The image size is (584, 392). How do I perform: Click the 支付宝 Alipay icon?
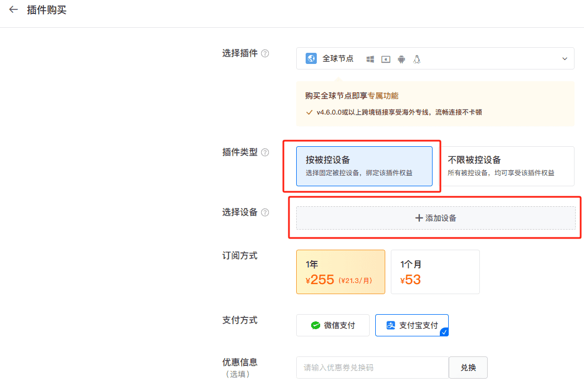(391, 325)
